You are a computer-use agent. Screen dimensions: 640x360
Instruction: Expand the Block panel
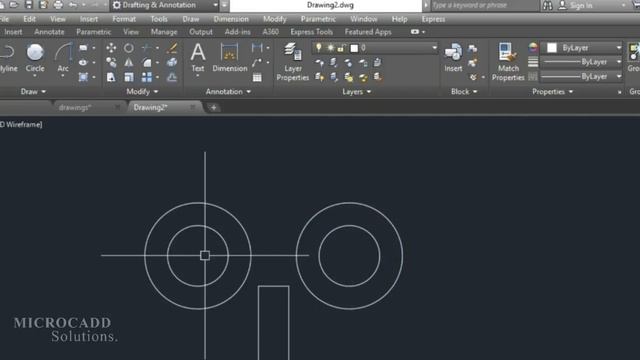click(x=464, y=91)
